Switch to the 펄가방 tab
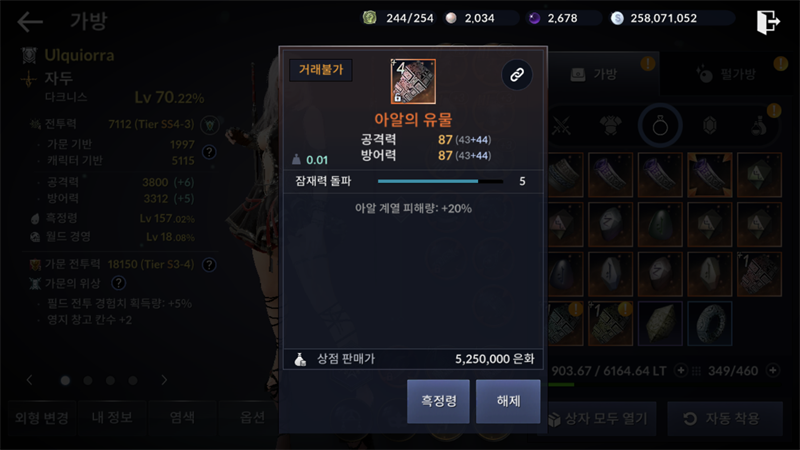This screenshot has width=800, height=450. [x=730, y=74]
